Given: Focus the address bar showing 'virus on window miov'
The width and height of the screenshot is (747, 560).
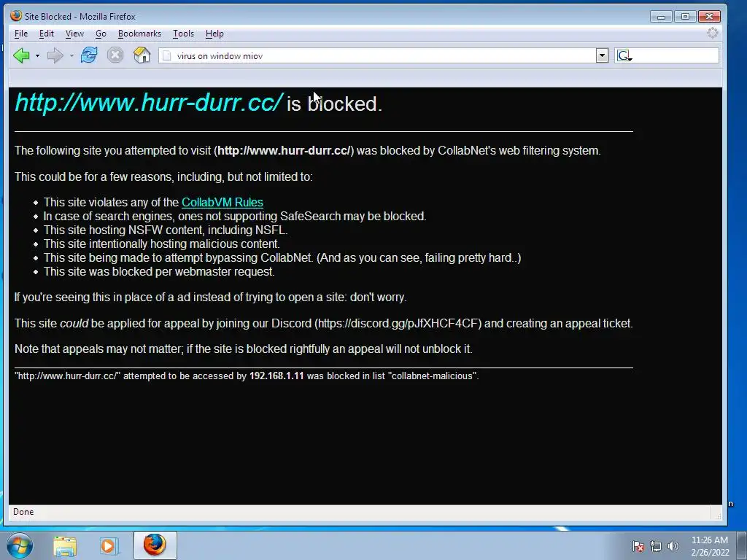Looking at the screenshot, I should pyautogui.click(x=377, y=55).
